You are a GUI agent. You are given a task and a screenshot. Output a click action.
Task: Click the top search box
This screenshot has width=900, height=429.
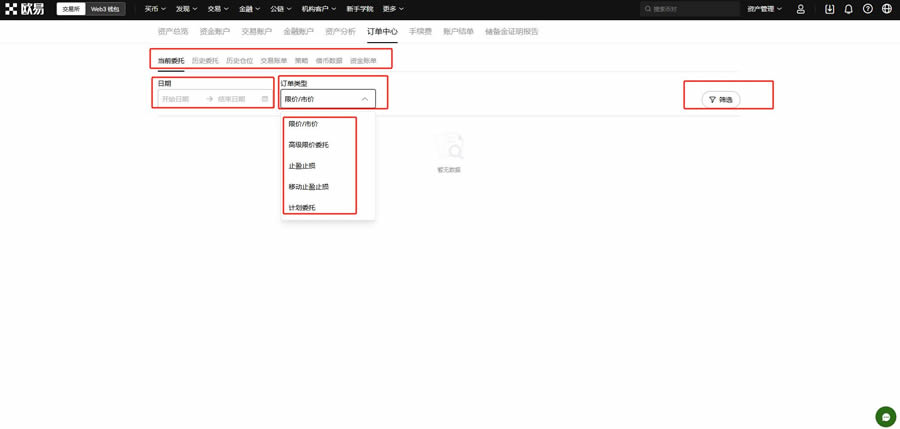click(690, 9)
